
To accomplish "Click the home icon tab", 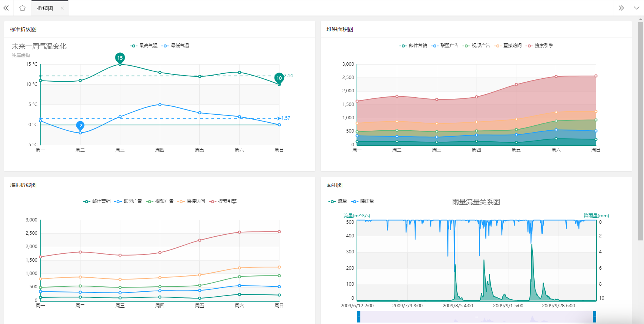I will click(x=22, y=8).
